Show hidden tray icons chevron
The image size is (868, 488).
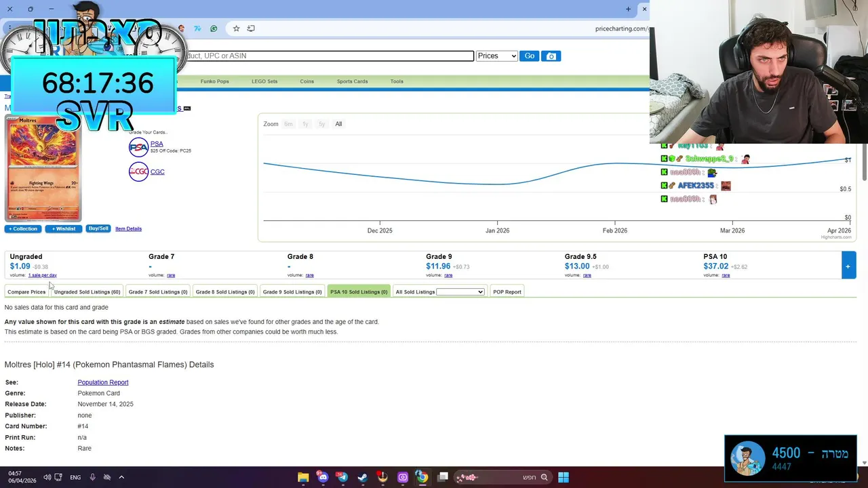[121, 477]
